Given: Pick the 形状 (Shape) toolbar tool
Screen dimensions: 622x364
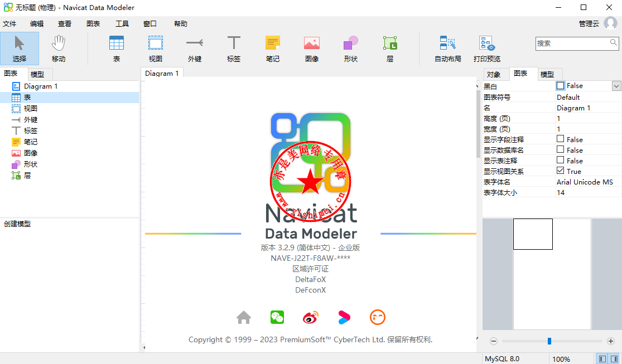Looking at the screenshot, I should (351, 48).
